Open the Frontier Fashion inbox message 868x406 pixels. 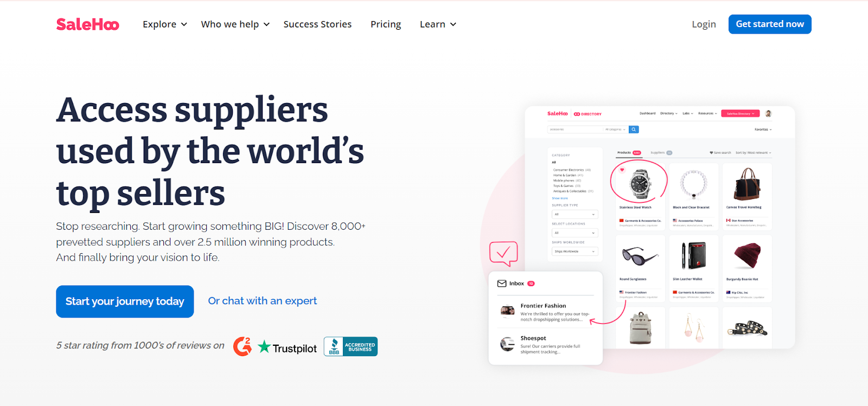[x=546, y=312]
